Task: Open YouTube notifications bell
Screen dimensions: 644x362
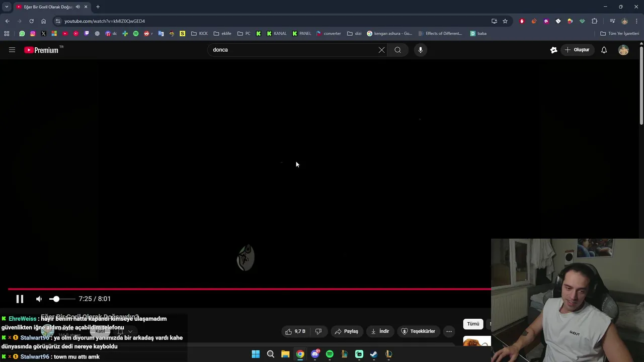Action: pyautogui.click(x=604, y=50)
